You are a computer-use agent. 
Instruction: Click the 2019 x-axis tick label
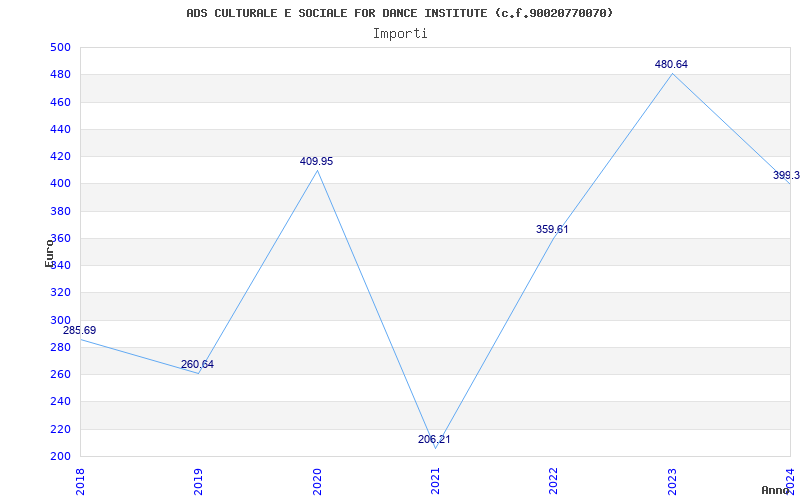(x=198, y=481)
